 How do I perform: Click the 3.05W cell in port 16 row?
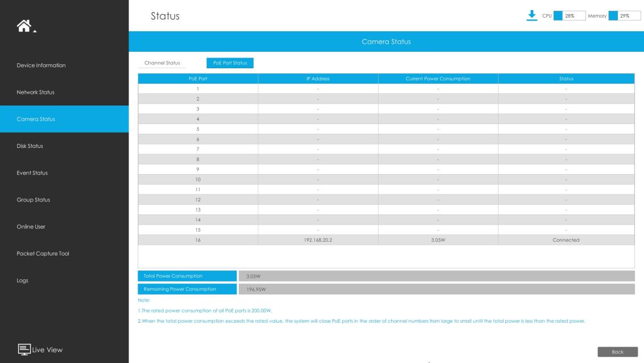(438, 240)
